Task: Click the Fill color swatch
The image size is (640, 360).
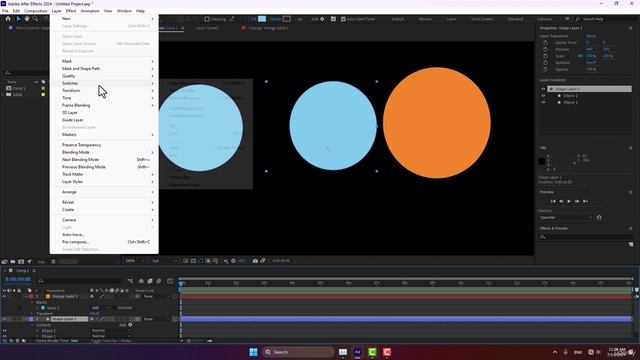Action: point(262,19)
